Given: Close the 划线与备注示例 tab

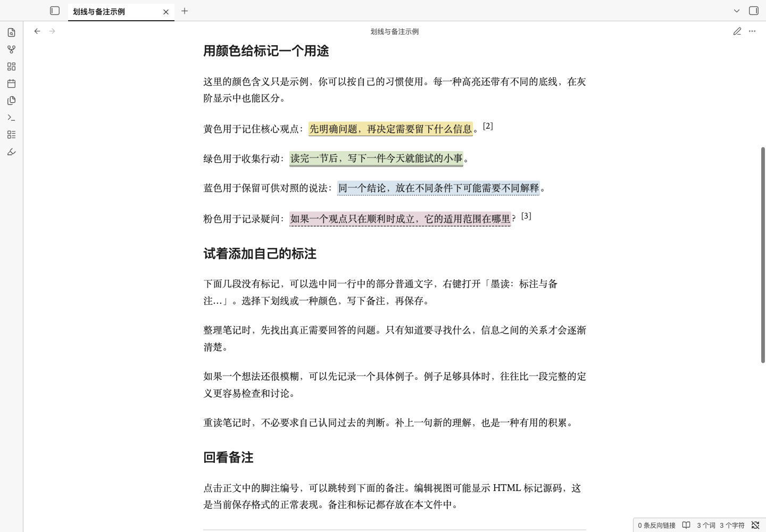Looking at the screenshot, I should point(166,12).
